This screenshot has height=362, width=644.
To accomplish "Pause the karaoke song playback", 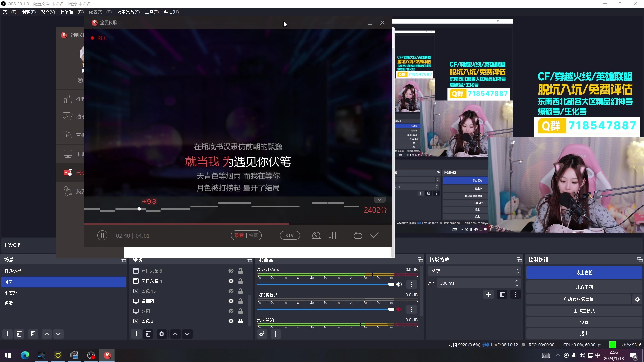I will point(102,235).
